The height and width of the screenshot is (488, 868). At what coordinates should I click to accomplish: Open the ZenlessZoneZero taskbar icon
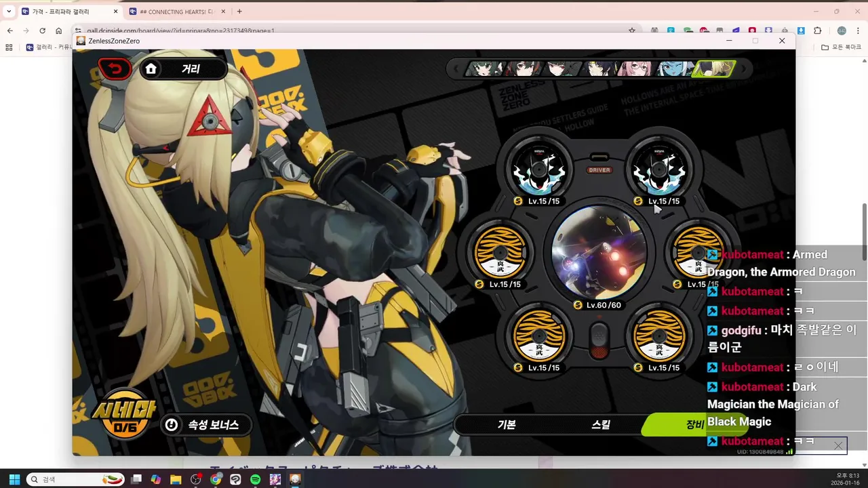[x=295, y=479]
